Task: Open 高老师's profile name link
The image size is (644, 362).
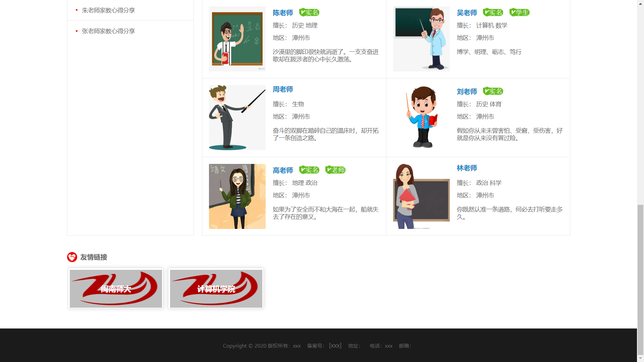Action: tap(283, 170)
